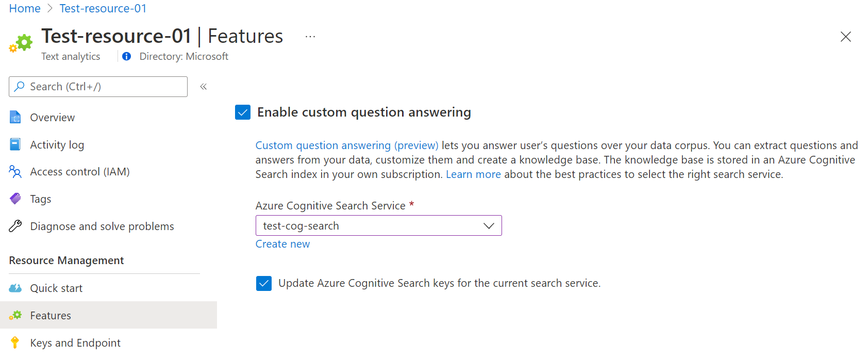Open the Keys and Endpoint menu item
The image size is (868, 358).
click(x=75, y=343)
